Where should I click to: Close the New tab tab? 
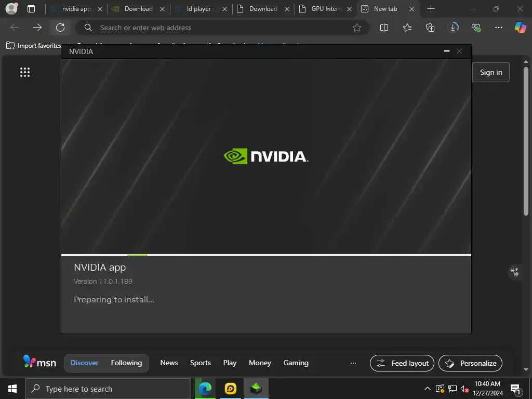coord(411,9)
